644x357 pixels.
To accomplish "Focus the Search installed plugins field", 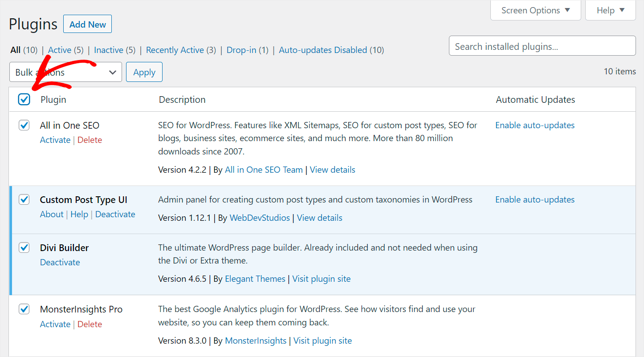I will (x=542, y=46).
